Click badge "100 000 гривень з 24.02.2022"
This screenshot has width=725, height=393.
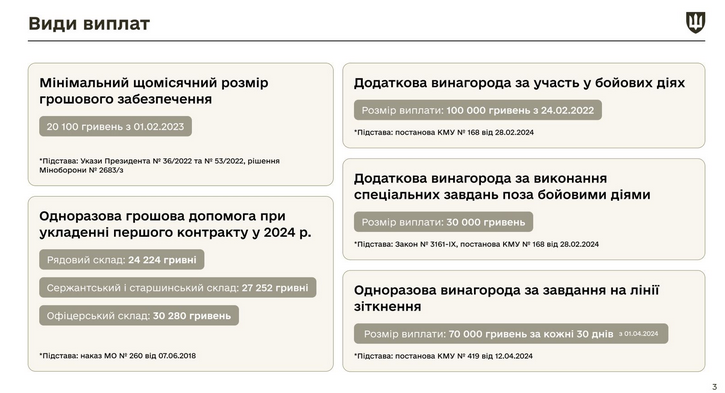coord(478,110)
